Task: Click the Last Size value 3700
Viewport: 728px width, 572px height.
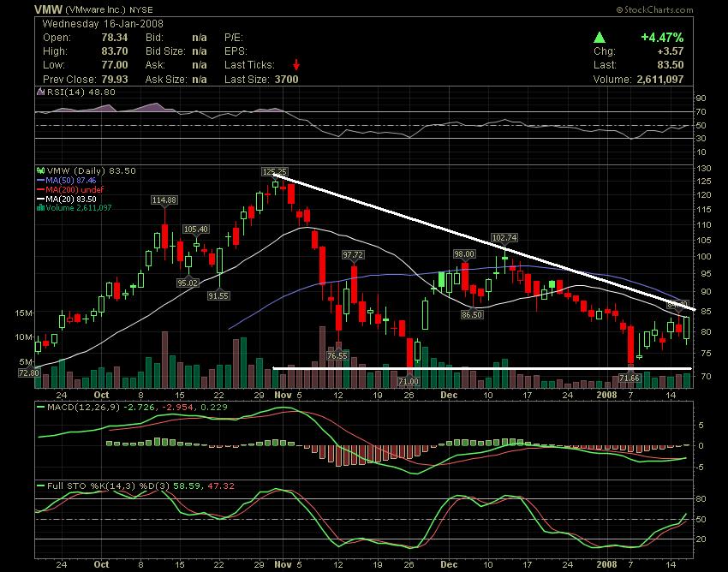Action: coord(286,80)
